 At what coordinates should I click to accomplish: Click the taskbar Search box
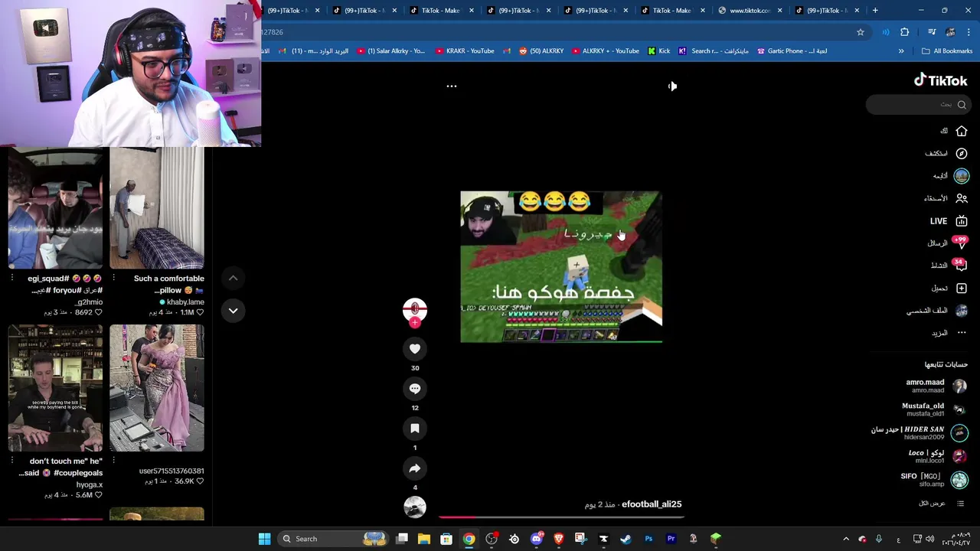pyautogui.click(x=333, y=539)
